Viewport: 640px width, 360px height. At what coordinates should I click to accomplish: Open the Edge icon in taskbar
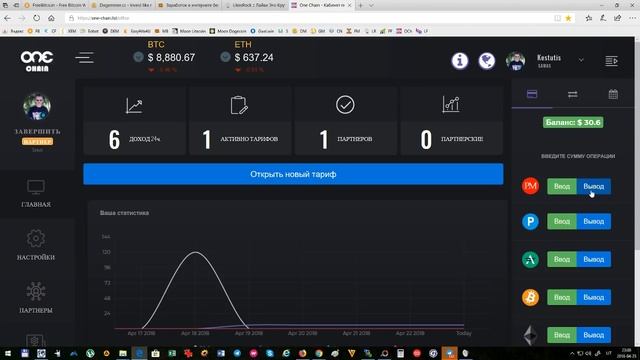point(139,353)
